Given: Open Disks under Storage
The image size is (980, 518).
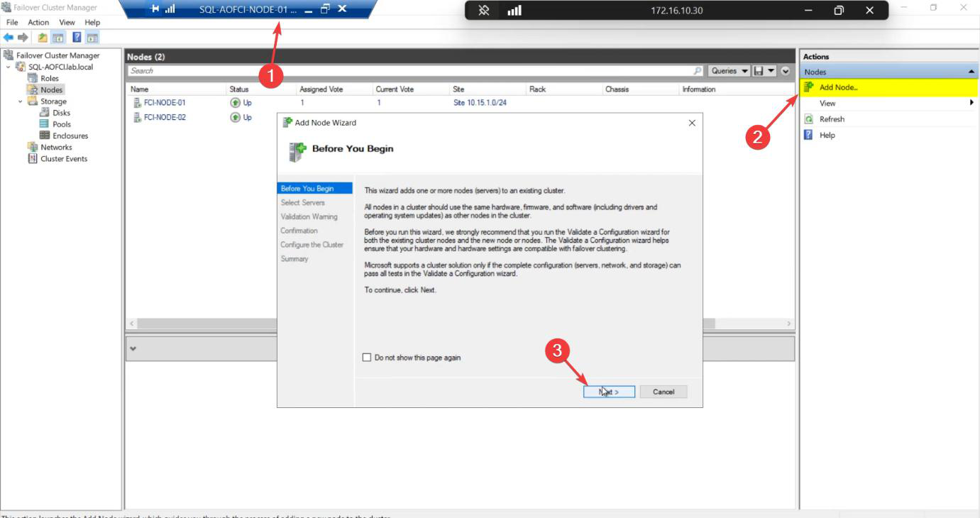Looking at the screenshot, I should click(61, 113).
